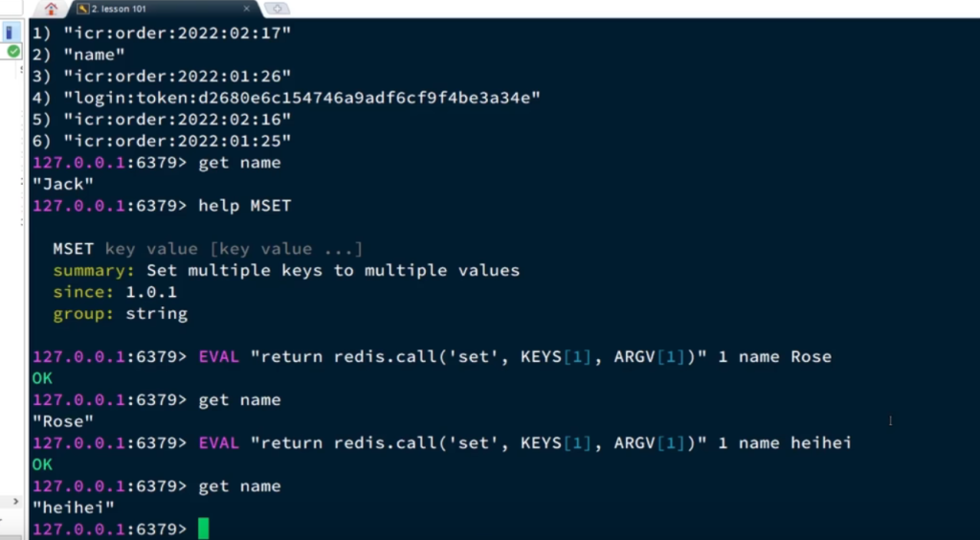The height and width of the screenshot is (540, 980).
Task: Click the green terminal cursor block
Action: 203,529
